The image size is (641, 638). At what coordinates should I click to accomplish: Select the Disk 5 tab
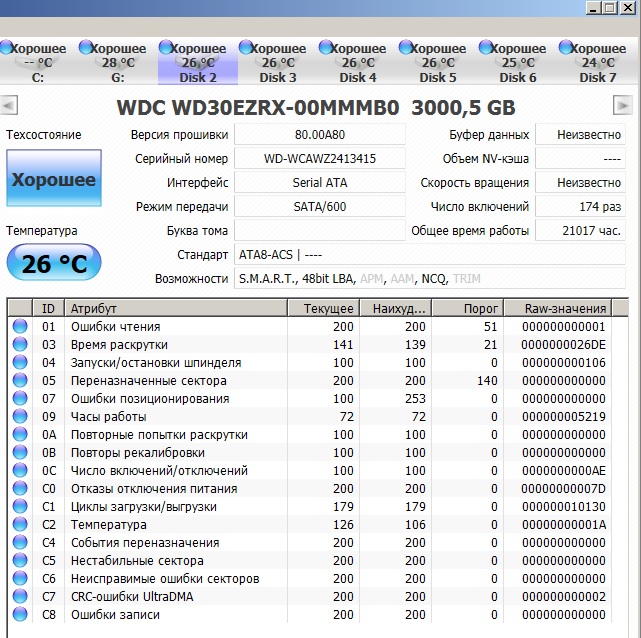coord(438,62)
